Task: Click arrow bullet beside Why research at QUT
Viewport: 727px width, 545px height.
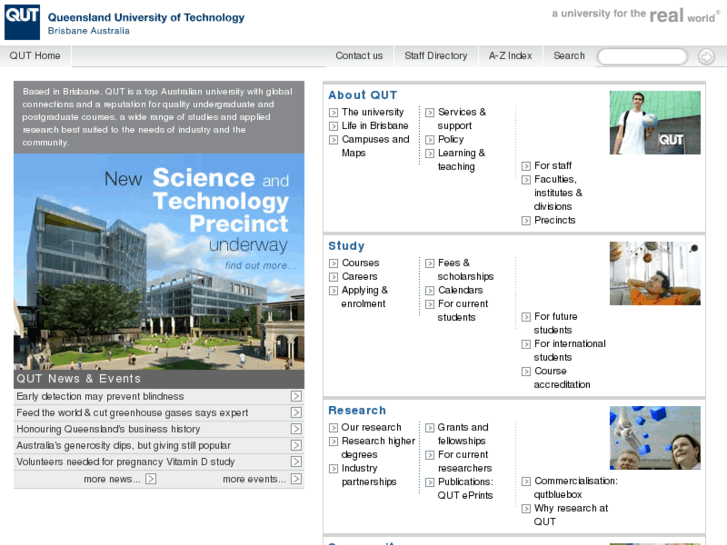Action: pos(526,509)
